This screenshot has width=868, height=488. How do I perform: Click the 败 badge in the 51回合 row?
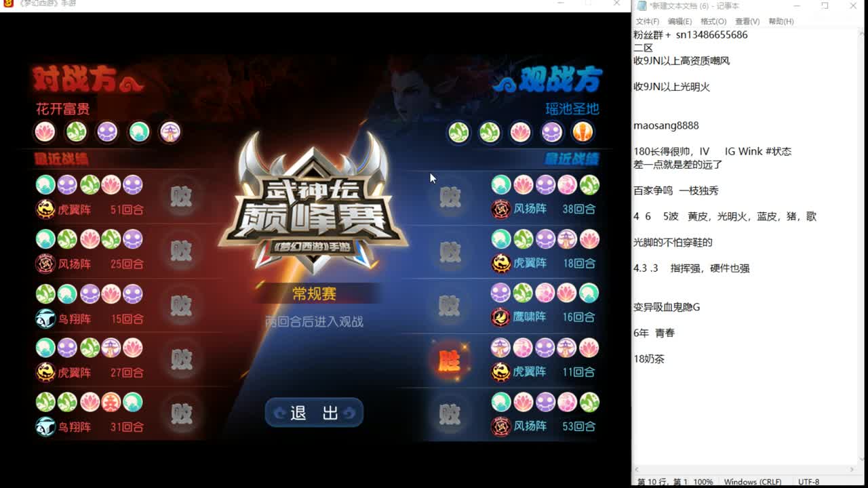coord(181,197)
